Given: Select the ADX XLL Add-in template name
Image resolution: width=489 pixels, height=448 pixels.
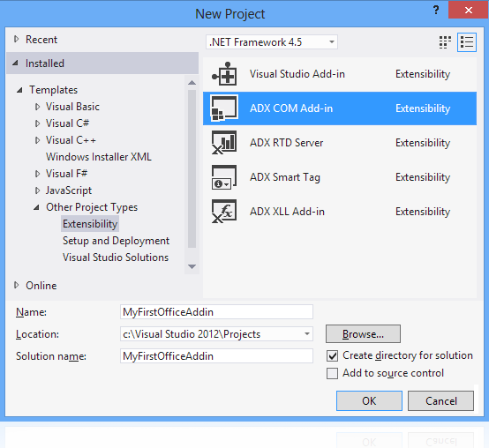Looking at the screenshot, I should pos(287,212).
